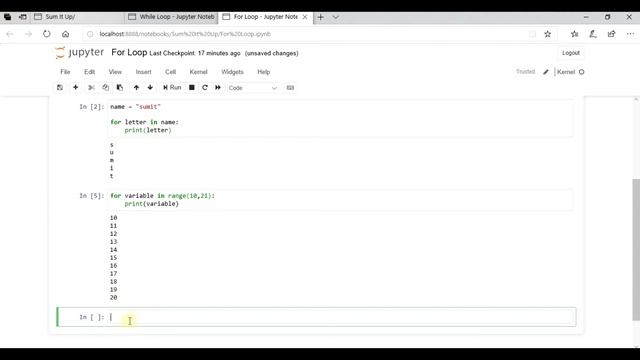This screenshot has width=640, height=360.
Task: Expand the tab list chevron
Action: point(336,17)
